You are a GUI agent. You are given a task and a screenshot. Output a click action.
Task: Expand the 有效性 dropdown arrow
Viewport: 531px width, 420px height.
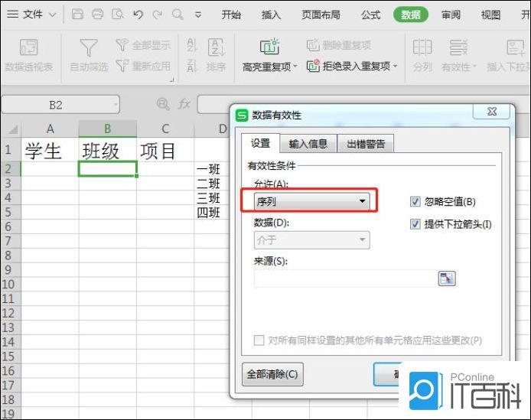pyautogui.click(x=474, y=67)
